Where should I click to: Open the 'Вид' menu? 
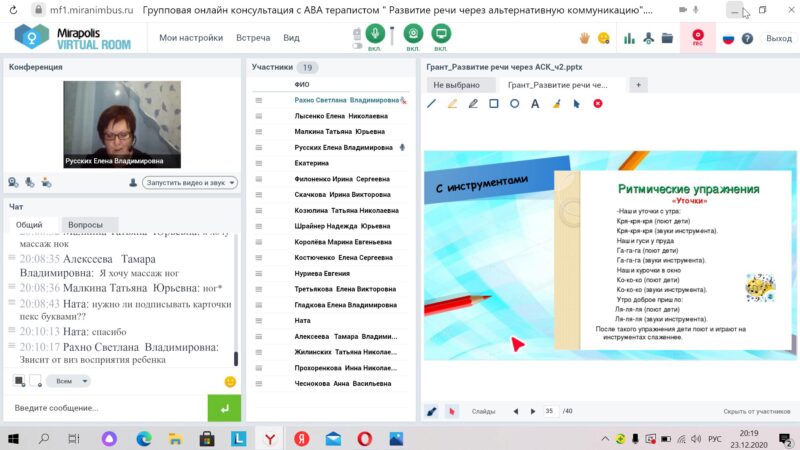(x=291, y=38)
